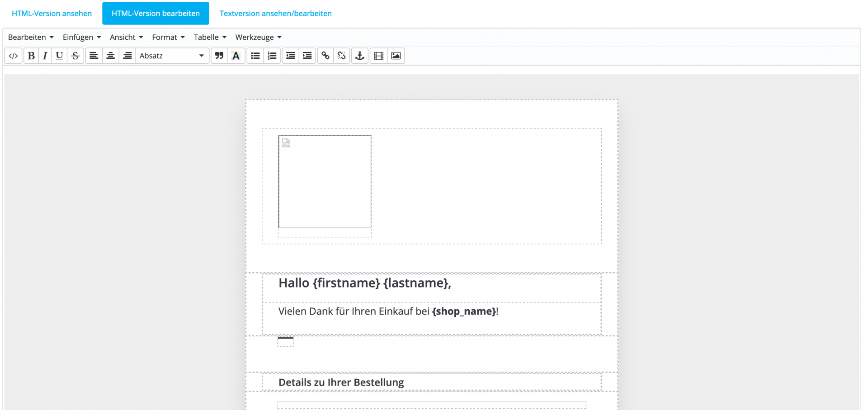
Task: Open the Format menu
Action: 169,37
